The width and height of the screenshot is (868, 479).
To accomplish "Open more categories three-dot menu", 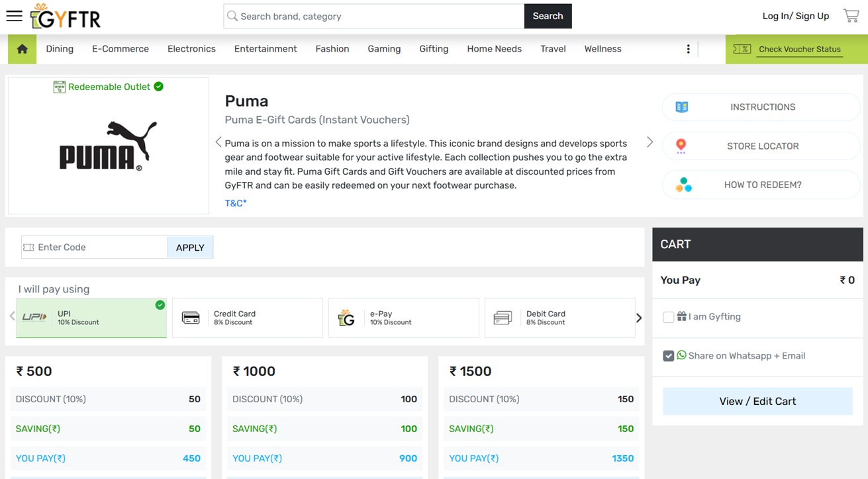I will pos(688,49).
